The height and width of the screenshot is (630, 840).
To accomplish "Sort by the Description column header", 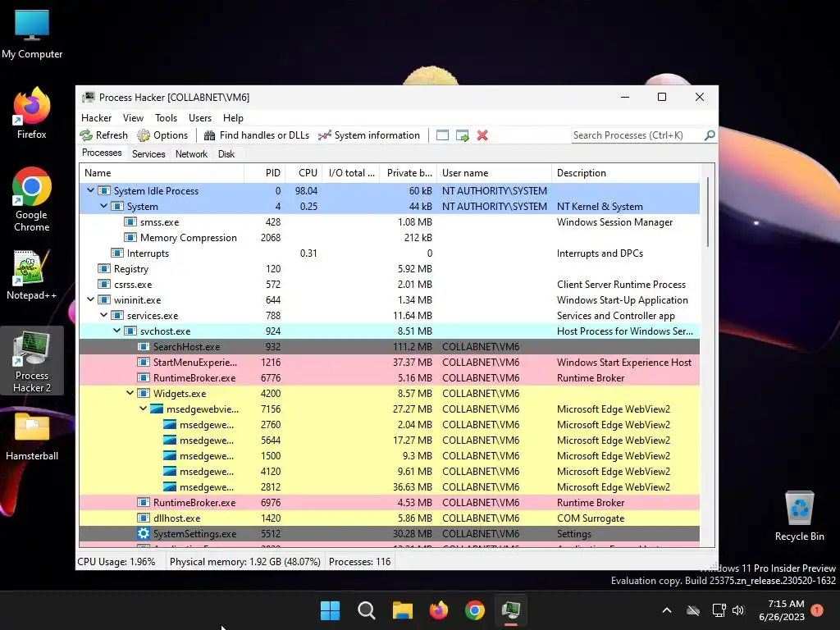I will point(626,173).
